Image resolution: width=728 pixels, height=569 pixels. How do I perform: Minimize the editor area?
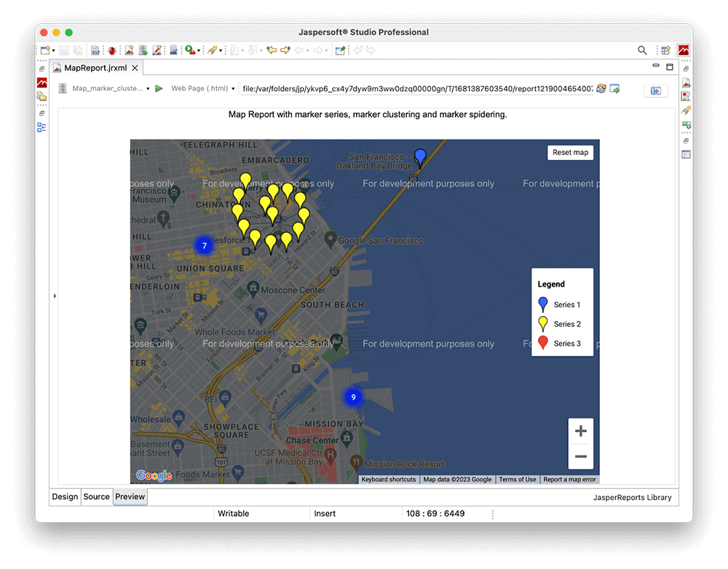pyautogui.click(x=656, y=66)
